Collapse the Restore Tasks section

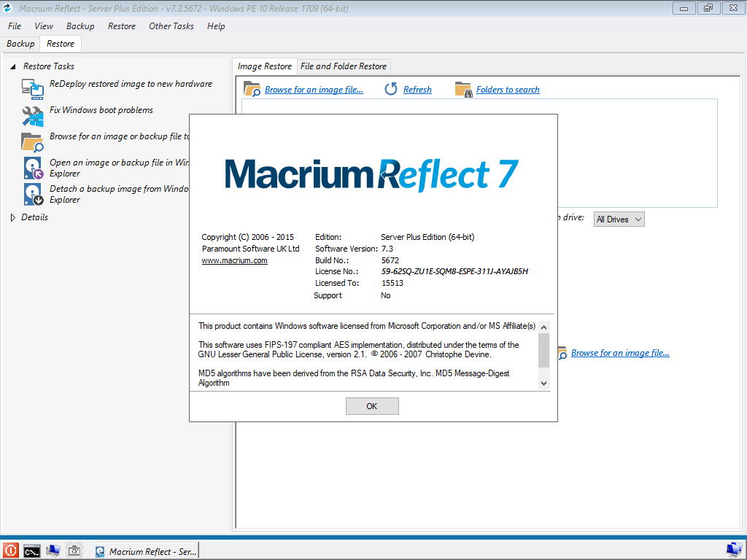(13, 66)
